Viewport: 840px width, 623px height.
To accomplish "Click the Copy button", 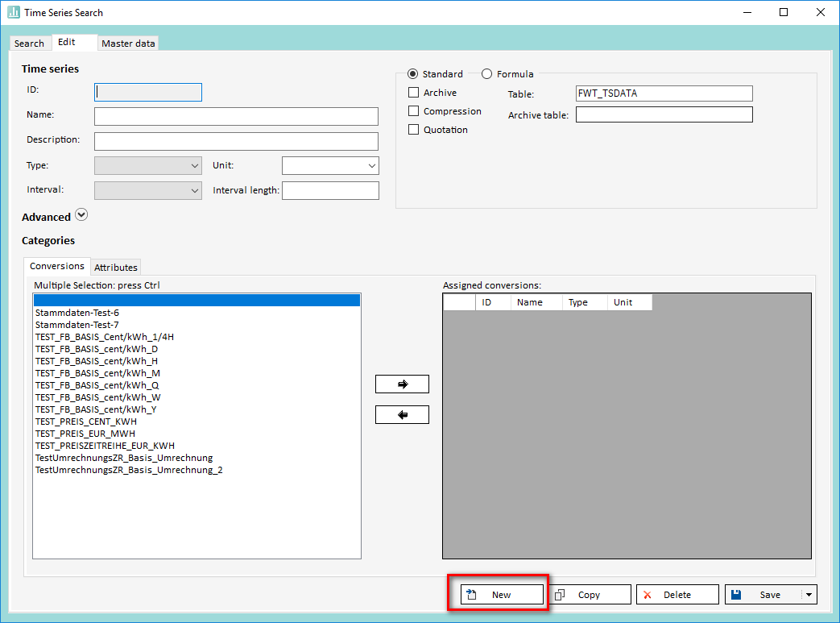I will coord(589,595).
